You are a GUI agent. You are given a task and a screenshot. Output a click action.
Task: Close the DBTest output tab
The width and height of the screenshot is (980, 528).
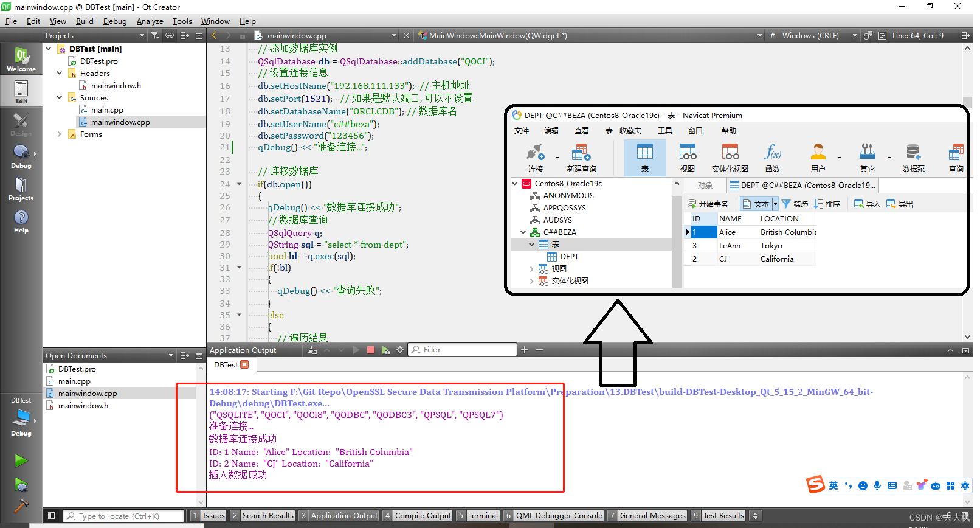pos(244,364)
